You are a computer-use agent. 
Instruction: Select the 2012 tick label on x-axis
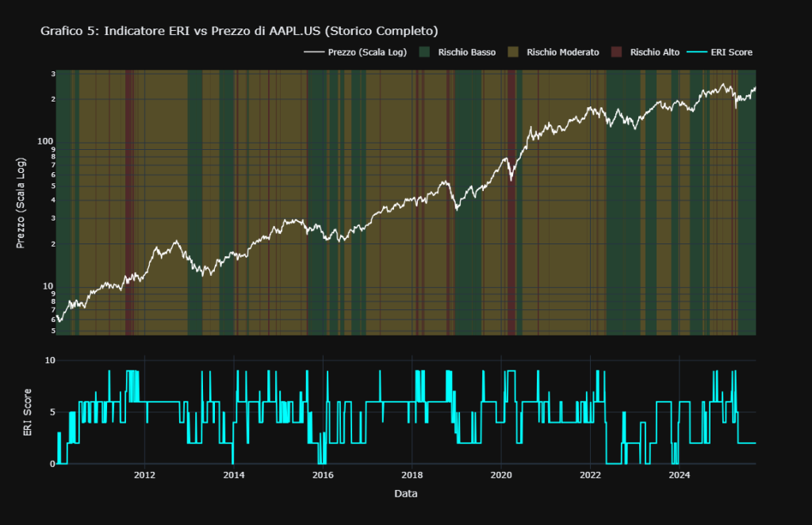(x=144, y=474)
